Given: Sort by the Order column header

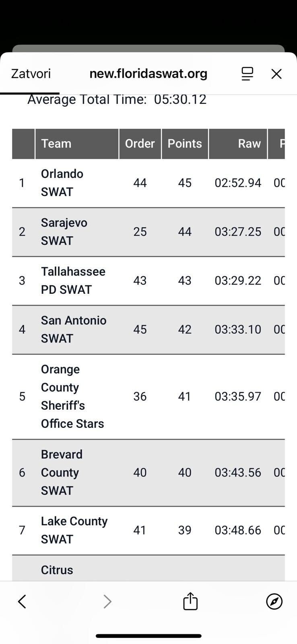Looking at the screenshot, I should click(x=140, y=144).
